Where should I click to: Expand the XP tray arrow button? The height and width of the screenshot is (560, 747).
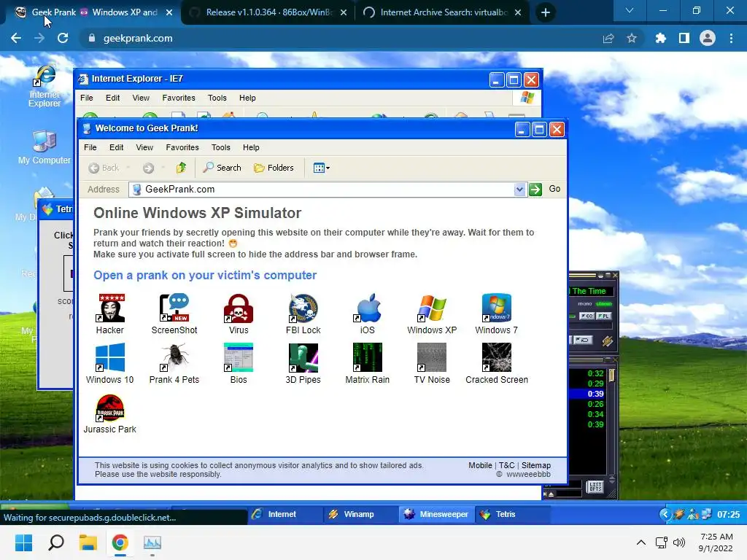click(x=665, y=514)
